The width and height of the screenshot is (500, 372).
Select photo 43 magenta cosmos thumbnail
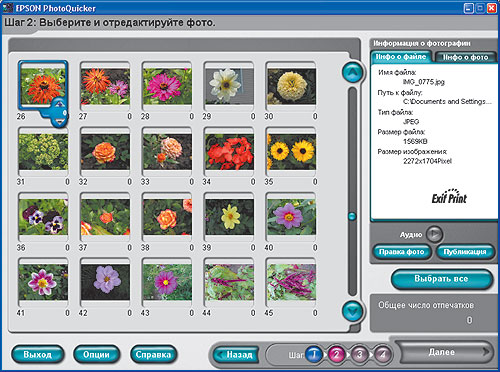[x=167, y=283]
